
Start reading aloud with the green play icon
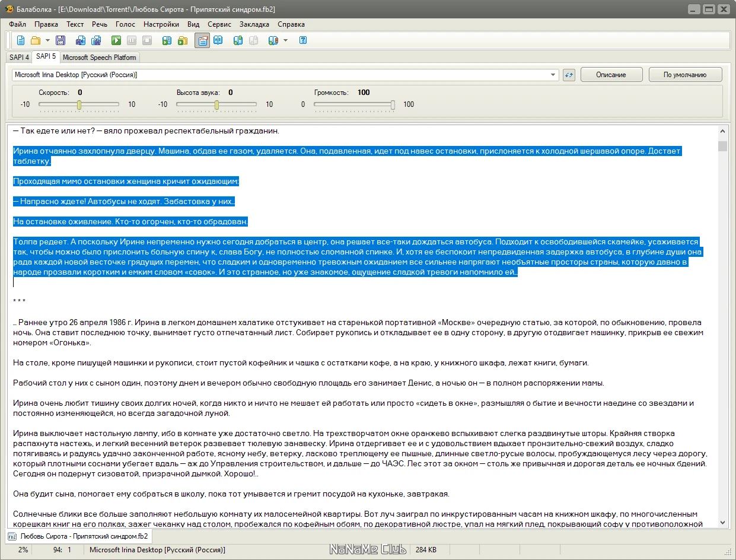tap(116, 40)
